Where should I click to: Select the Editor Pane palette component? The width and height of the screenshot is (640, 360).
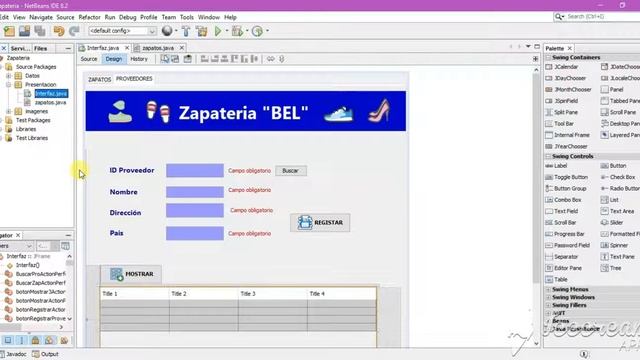point(564,268)
